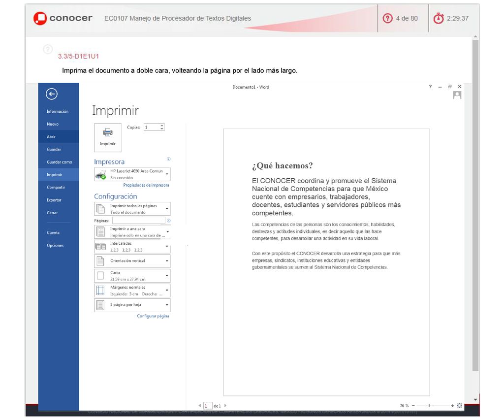Click the zoom to page icon

459,406
